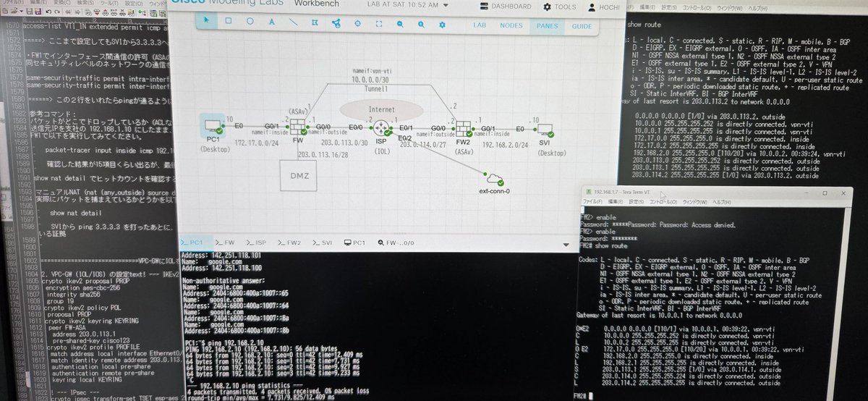
Task: Open ヘルプ(H) menu in background Tera Term
Action: coord(758,9)
